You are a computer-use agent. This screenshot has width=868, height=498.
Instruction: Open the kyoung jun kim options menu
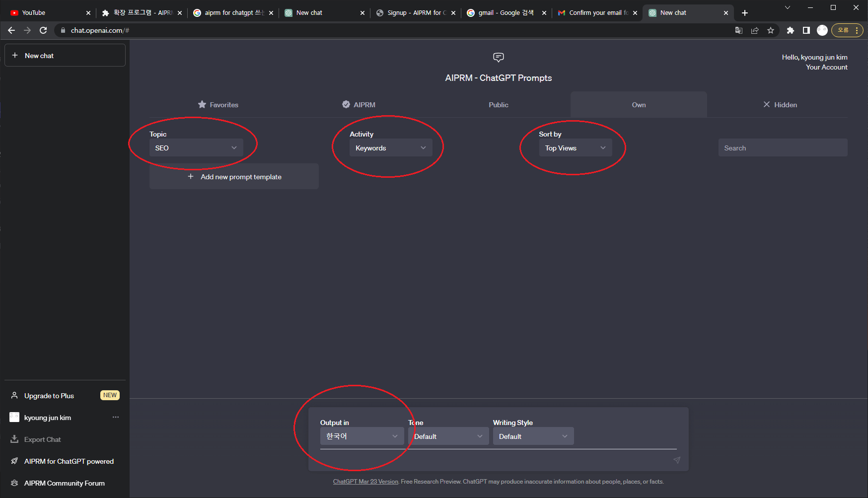pos(116,417)
